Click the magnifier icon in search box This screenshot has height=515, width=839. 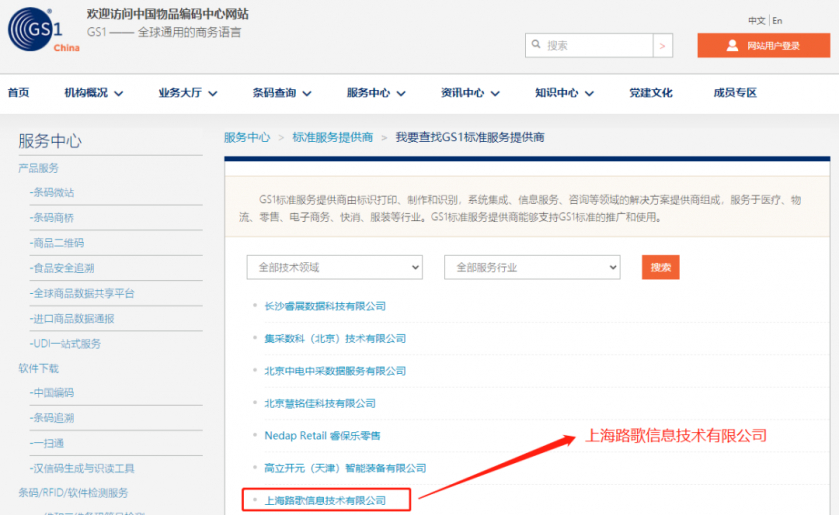coord(537,45)
